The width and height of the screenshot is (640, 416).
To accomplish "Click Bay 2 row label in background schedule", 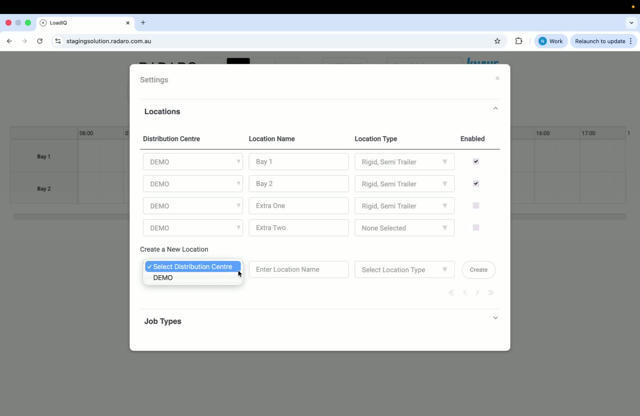I will (44, 189).
